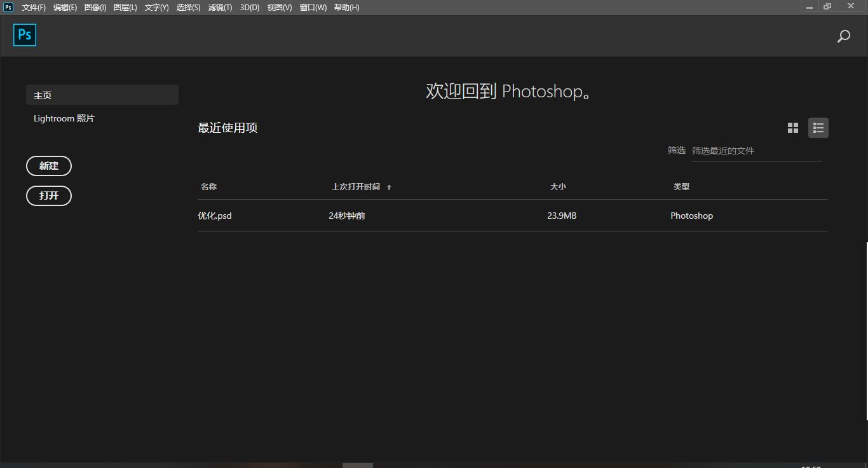
Task: Open the 文件(F) menu
Action: coord(34,8)
